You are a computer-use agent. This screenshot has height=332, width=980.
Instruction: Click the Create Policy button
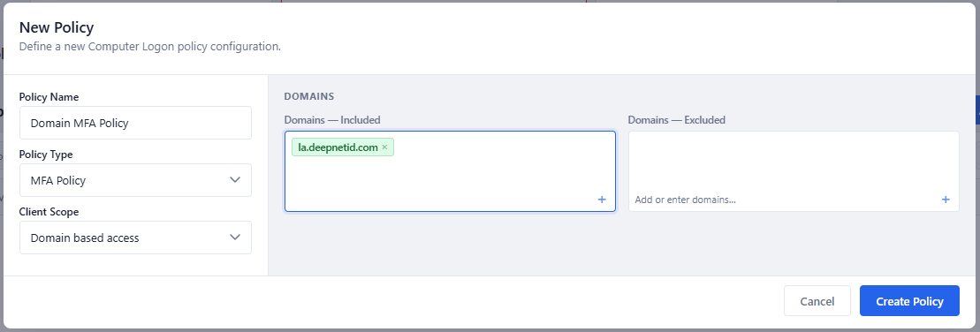pyautogui.click(x=909, y=301)
